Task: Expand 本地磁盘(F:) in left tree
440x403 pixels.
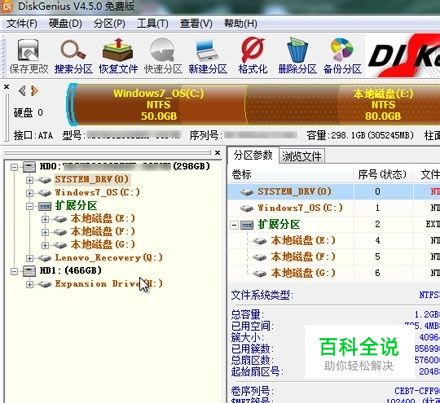Action: pyautogui.click(x=45, y=232)
